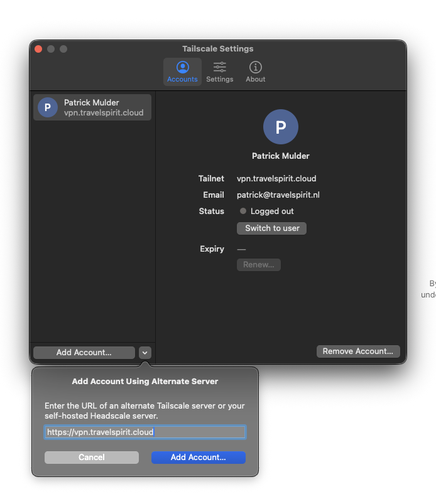The image size is (436, 504).
Task: Cancel the alternate server popover
Action: [x=92, y=458]
